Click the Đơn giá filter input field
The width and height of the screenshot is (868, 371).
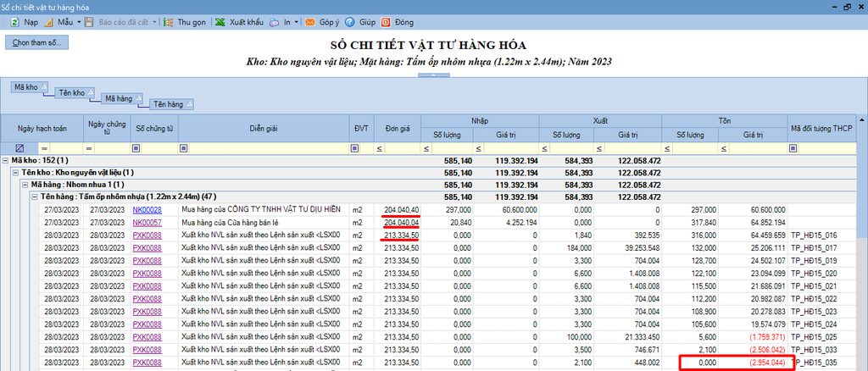point(403,148)
